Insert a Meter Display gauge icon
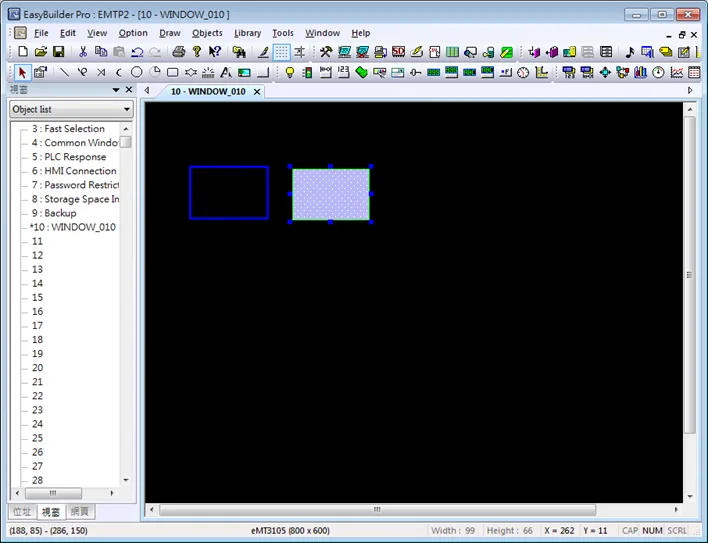 pos(658,72)
